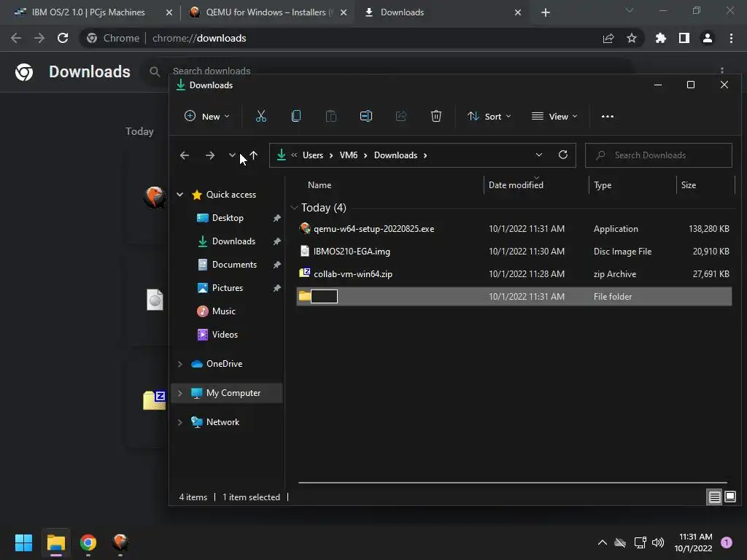
Task: Click the Search Downloads field in Explorer
Action: pyautogui.click(x=659, y=155)
